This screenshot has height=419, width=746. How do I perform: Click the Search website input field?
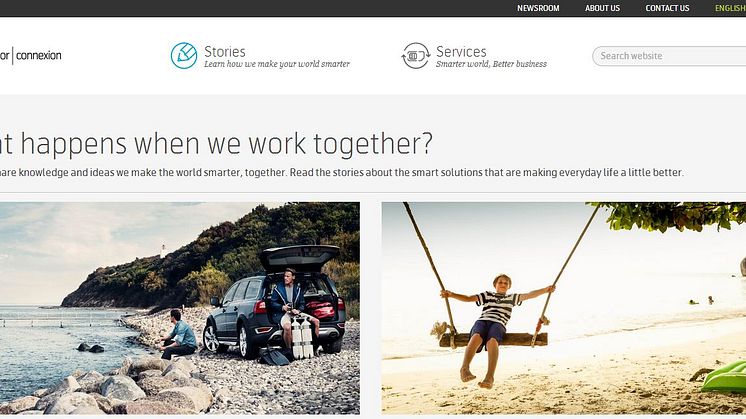click(x=669, y=56)
